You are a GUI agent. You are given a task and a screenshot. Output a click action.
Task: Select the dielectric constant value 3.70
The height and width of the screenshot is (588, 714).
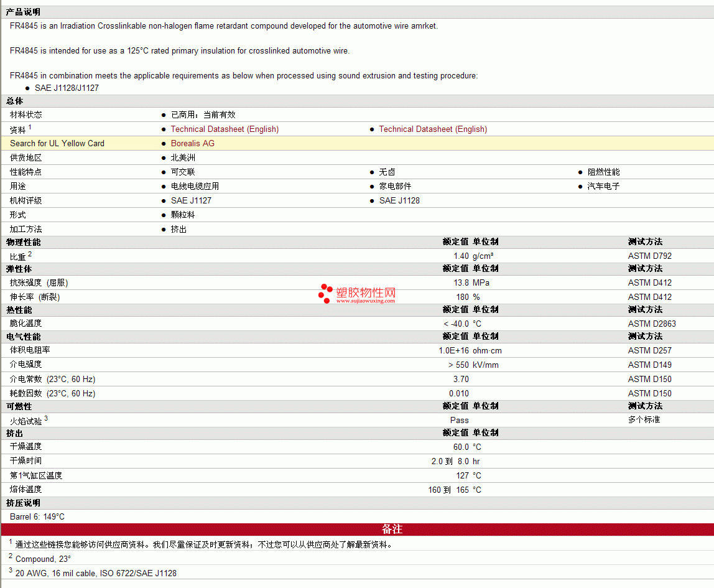(461, 380)
